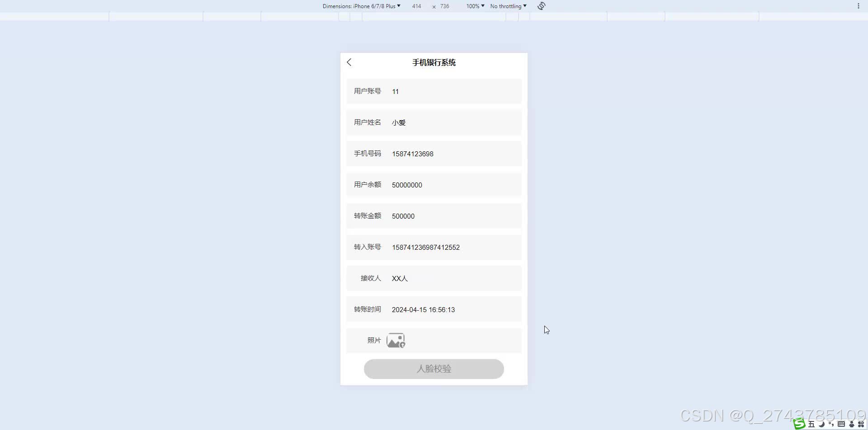The height and width of the screenshot is (430, 868).
Task: Click the 手机号码 label
Action: point(368,153)
